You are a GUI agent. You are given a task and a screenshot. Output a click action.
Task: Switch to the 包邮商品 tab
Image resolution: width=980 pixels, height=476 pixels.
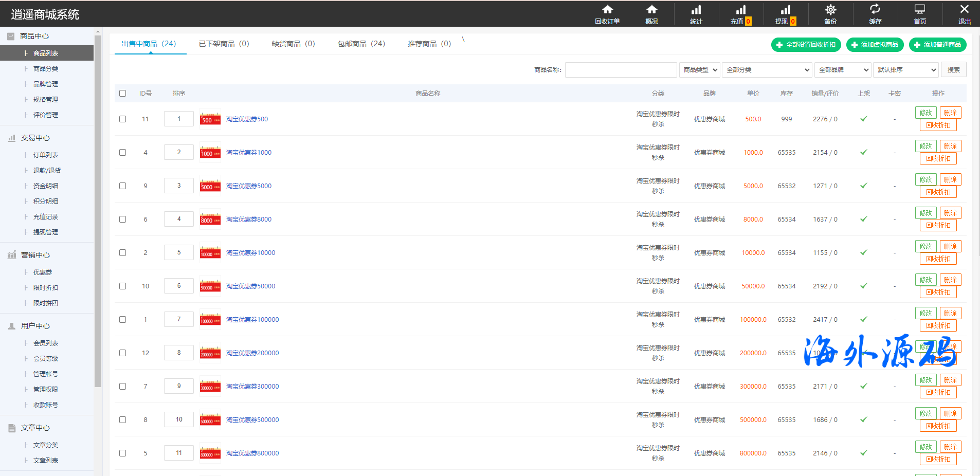(x=361, y=44)
